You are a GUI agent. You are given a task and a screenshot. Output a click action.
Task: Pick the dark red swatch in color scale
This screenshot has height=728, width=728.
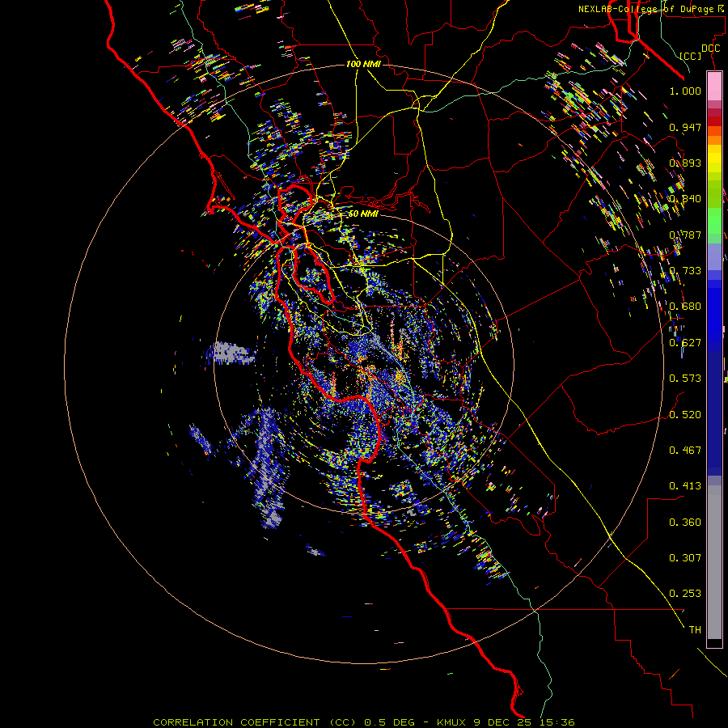714,121
